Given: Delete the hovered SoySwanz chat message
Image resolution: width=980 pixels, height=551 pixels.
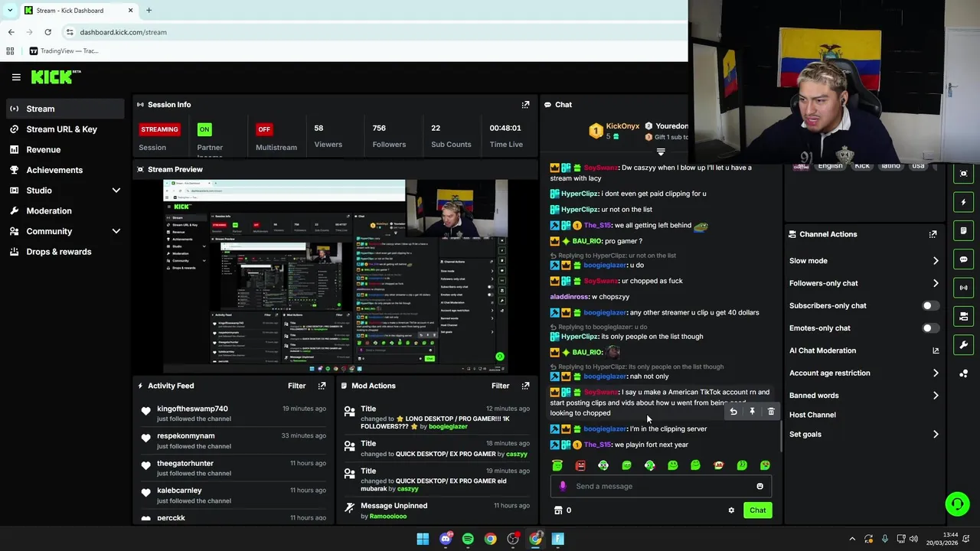Looking at the screenshot, I should pos(771,412).
